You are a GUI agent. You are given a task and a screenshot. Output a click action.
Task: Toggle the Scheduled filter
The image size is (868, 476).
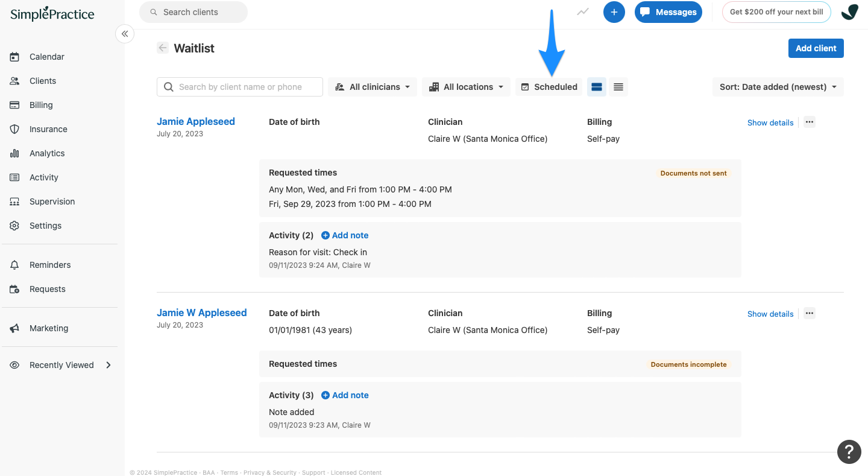[549, 87]
